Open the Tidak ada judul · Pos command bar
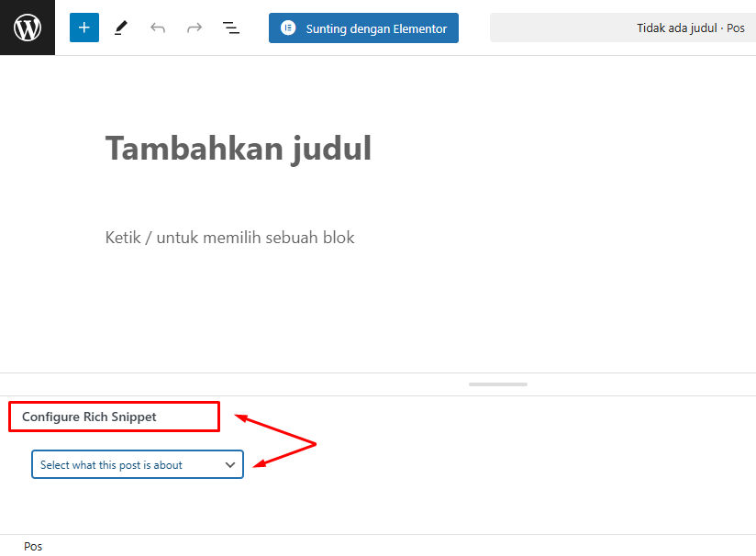The image size is (756, 556). [x=623, y=28]
